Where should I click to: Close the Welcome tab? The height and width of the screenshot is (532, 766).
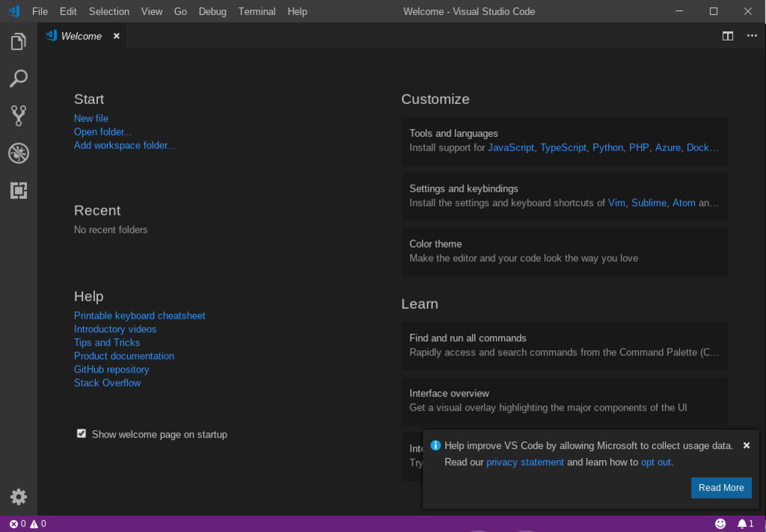point(116,36)
